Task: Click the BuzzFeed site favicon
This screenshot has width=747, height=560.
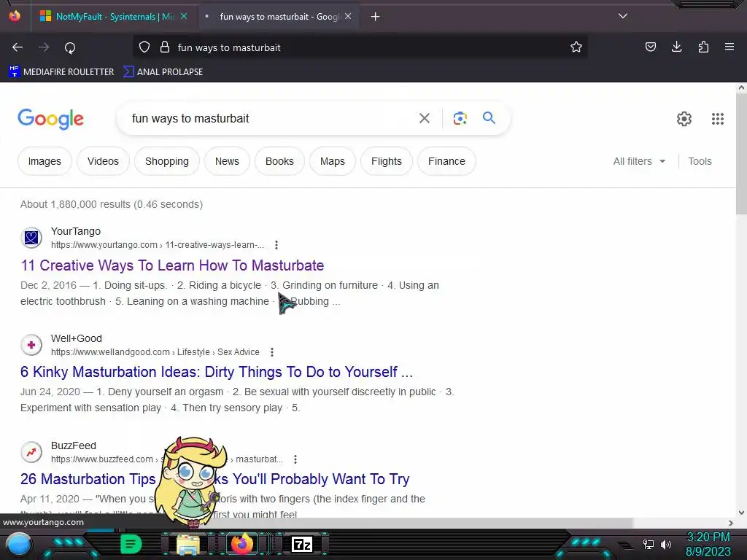Action: (31, 452)
